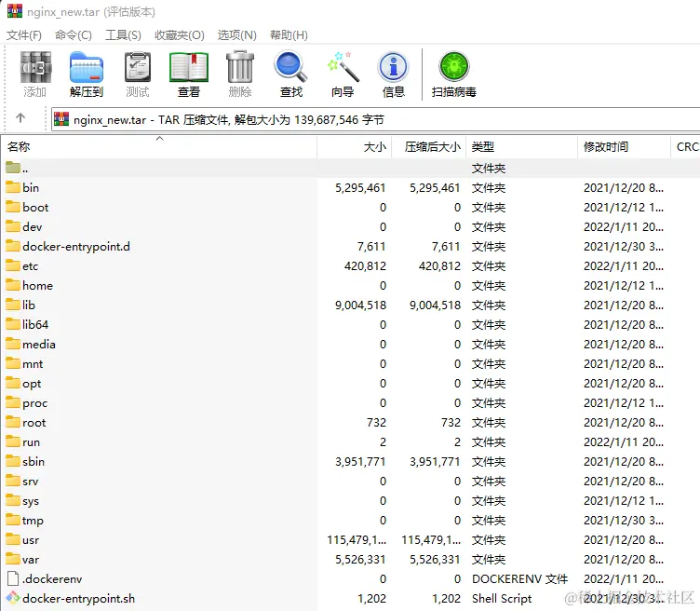The image size is (700, 611).
Task: Select the usr folder icon
Action: pos(13,539)
